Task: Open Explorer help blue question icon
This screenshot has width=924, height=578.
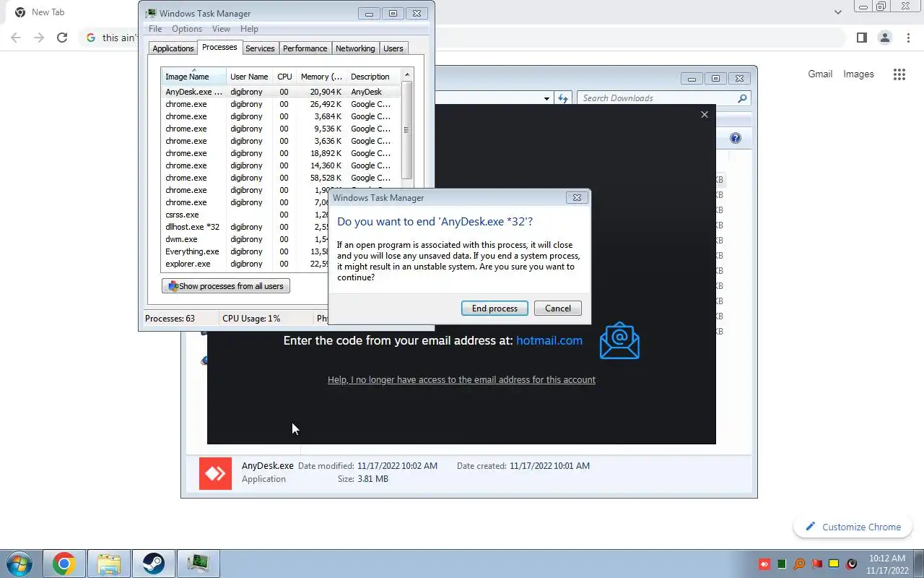Action: point(735,138)
